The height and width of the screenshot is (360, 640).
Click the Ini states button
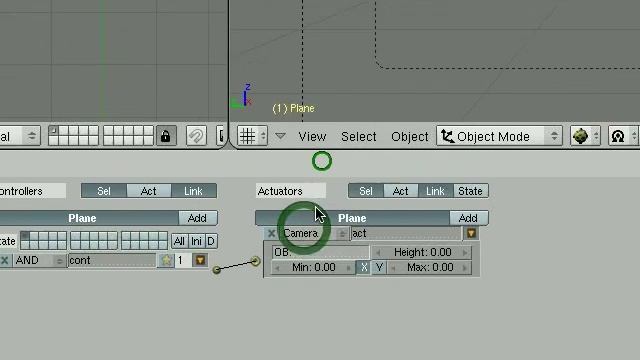pos(196,241)
